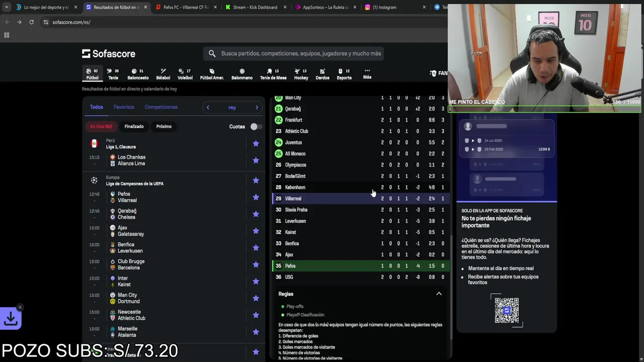Open the Fútbol sport category
This screenshot has width=644, height=362.
click(92, 74)
